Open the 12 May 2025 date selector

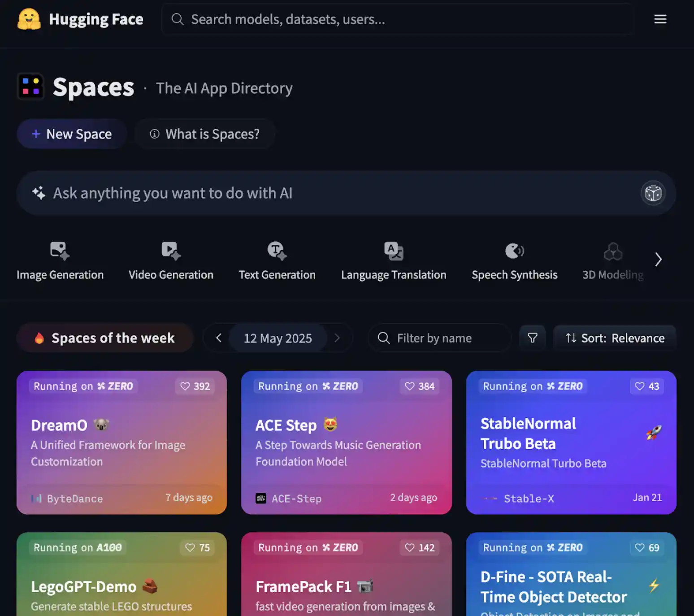coord(278,338)
